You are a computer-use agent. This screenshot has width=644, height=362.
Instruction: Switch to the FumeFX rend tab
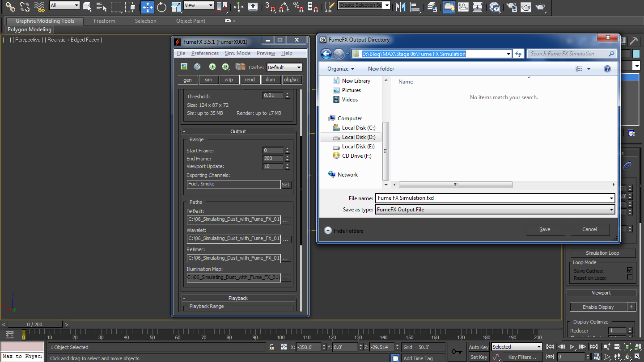point(250,80)
